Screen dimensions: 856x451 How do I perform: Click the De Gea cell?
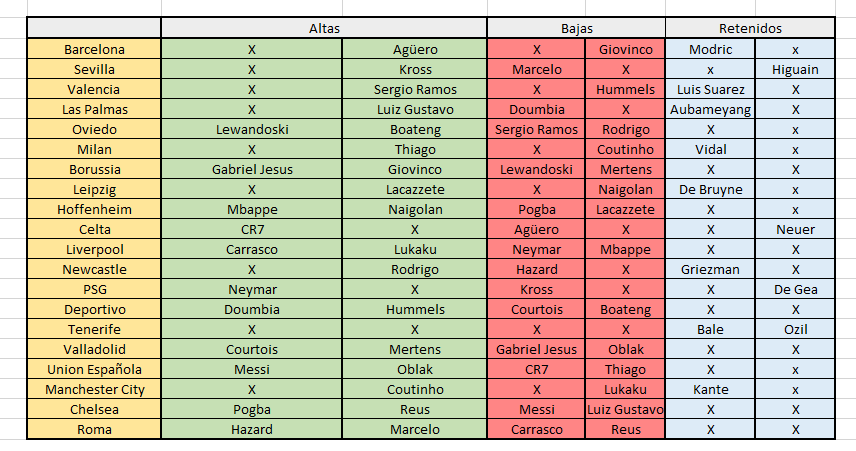pos(795,289)
